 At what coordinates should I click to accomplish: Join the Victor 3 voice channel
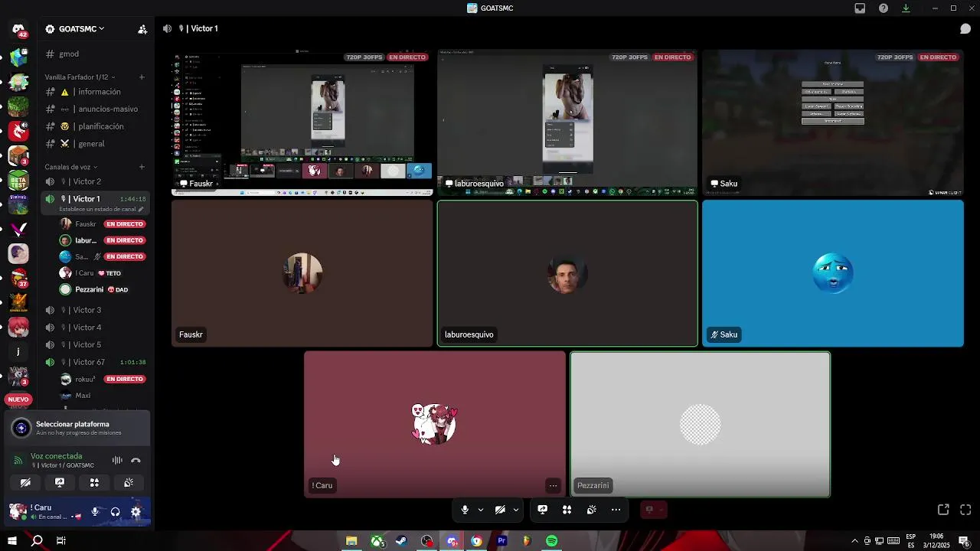click(96, 310)
